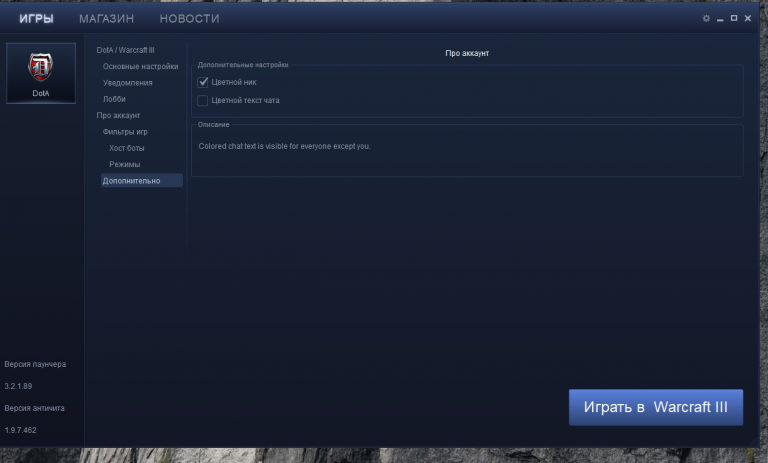Open Уведомления settings section

[127, 83]
